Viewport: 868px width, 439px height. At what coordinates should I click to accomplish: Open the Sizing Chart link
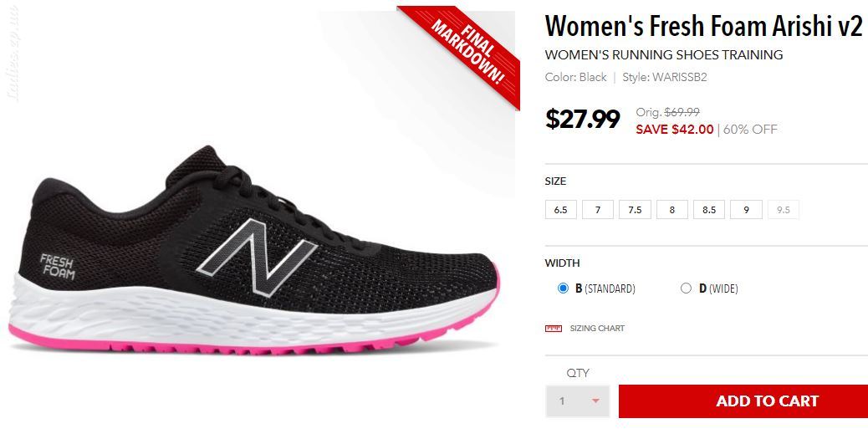[597, 329]
